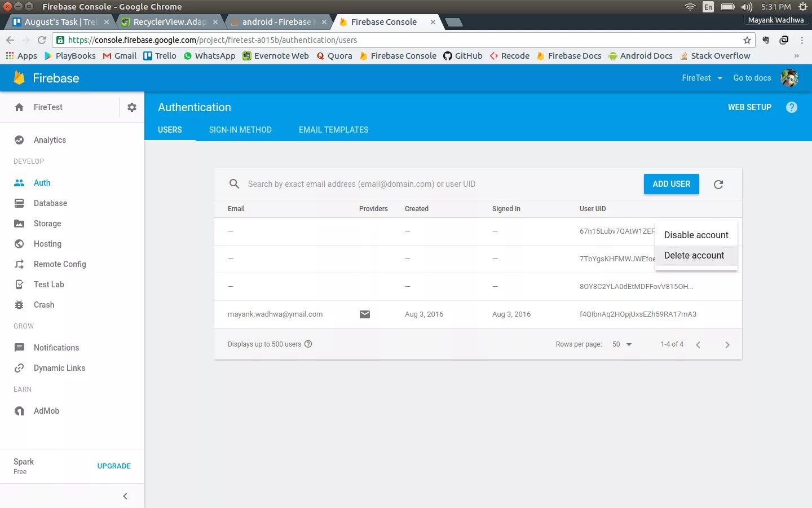Click the Database icon in sidebar
812x508 pixels.
point(19,203)
